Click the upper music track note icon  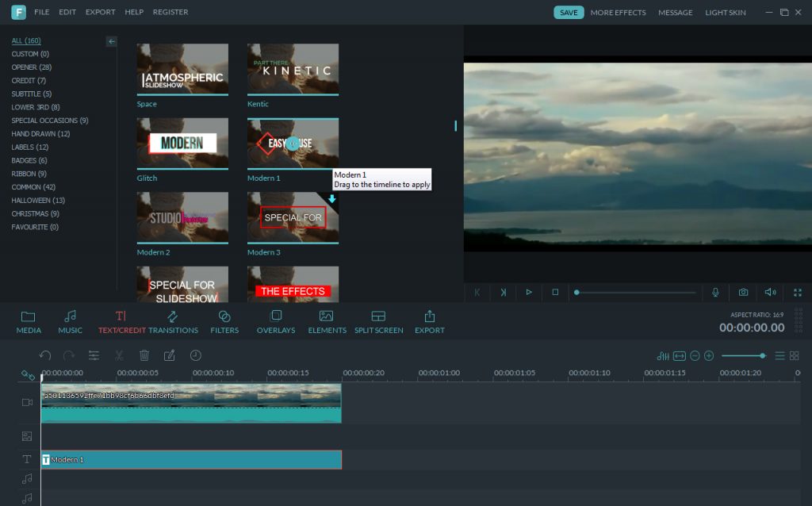27,479
